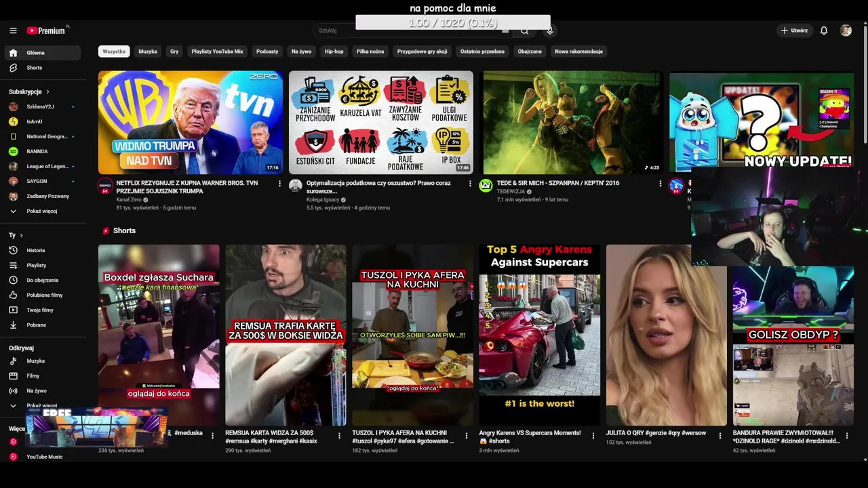
Task: Expand the Subskrypcje section chevron
Action: click(x=47, y=91)
